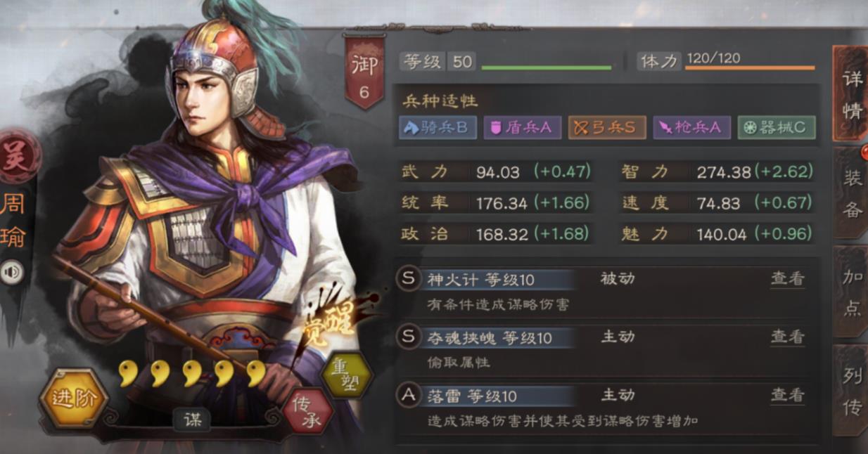Tap the 重塑 hexagon icon
This screenshot has height=454, width=868.
[347, 375]
